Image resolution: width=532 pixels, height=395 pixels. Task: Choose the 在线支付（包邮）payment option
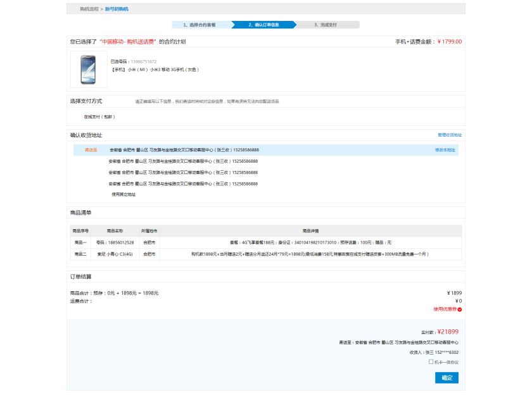[x=99, y=116]
